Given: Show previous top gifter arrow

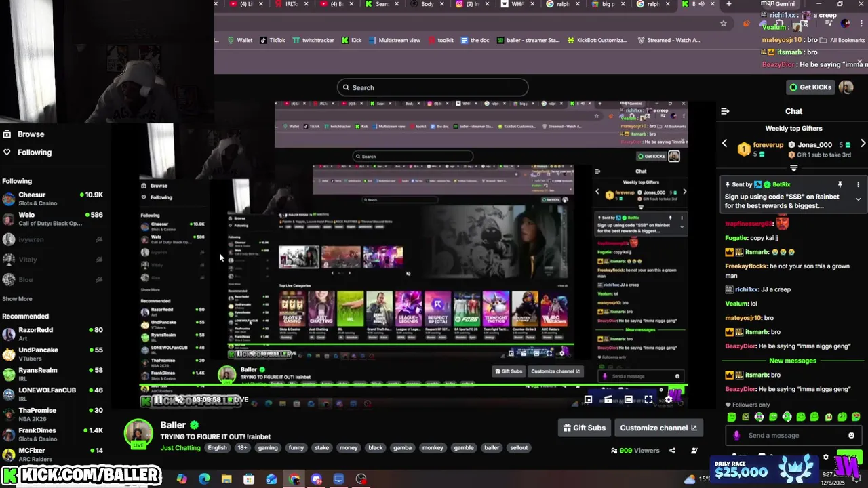Looking at the screenshot, I should tap(724, 144).
